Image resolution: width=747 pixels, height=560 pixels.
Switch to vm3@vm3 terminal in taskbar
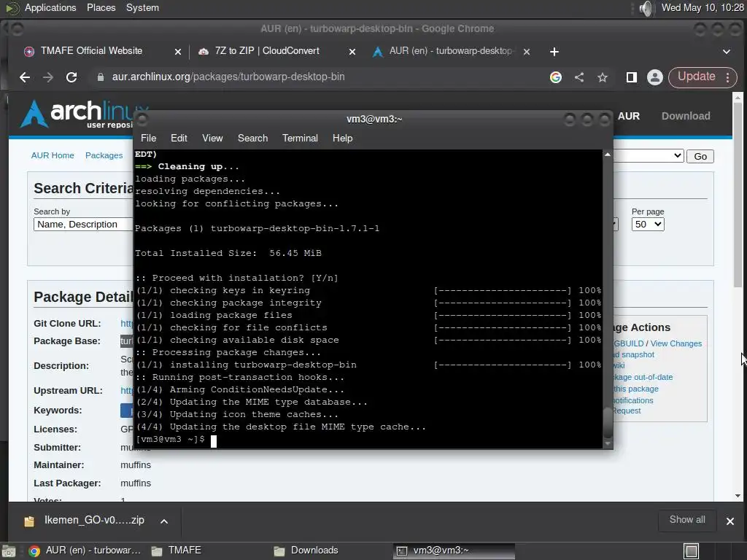pos(454,551)
